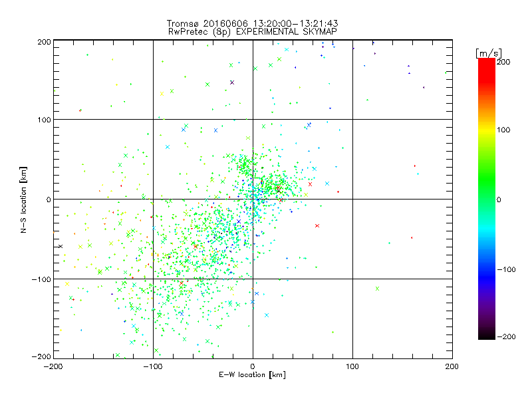Pick the black bottom end of the colorbar

pos(487,336)
